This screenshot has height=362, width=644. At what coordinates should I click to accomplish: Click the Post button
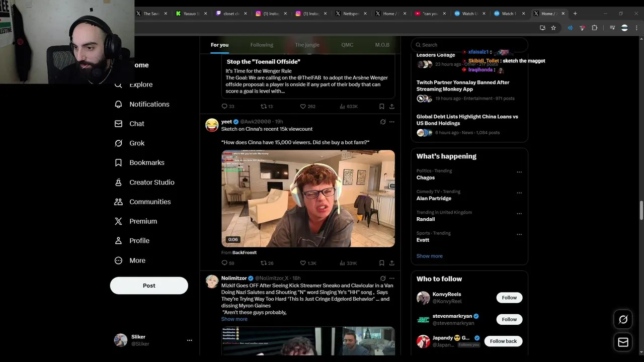pos(149,286)
